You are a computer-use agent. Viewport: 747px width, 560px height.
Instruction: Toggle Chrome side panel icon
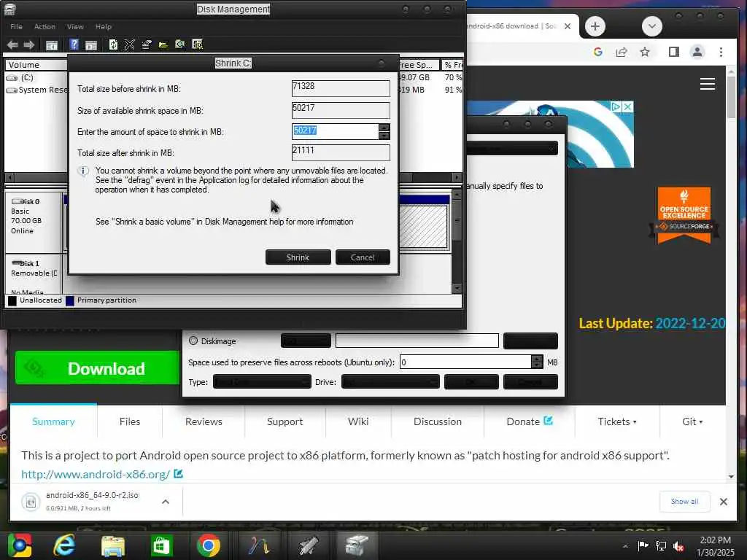673,52
